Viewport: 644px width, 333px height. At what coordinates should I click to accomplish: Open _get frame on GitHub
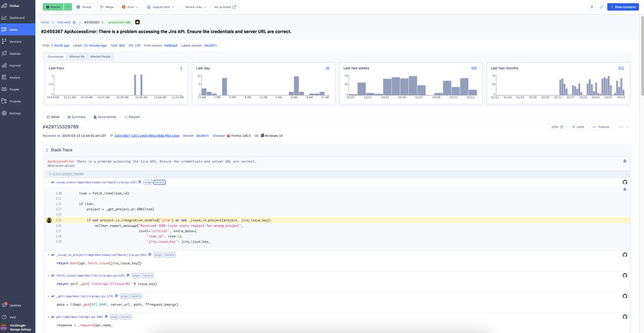(625, 295)
